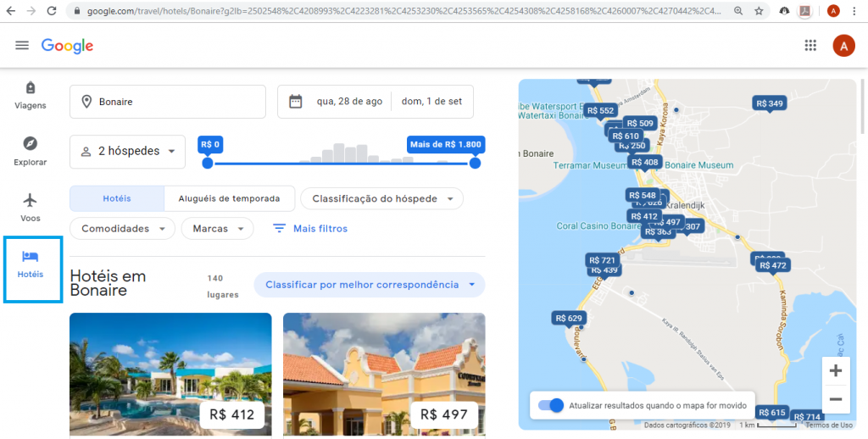Open the R$ 497 hotel photo card
The image size is (868, 439).
point(384,375)
